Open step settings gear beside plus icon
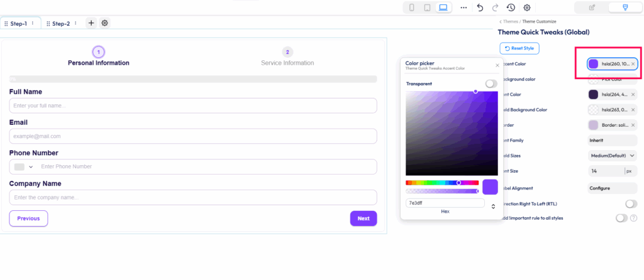Screen dimensions: 644x280 pyautogui.click(x=105, y=23)
